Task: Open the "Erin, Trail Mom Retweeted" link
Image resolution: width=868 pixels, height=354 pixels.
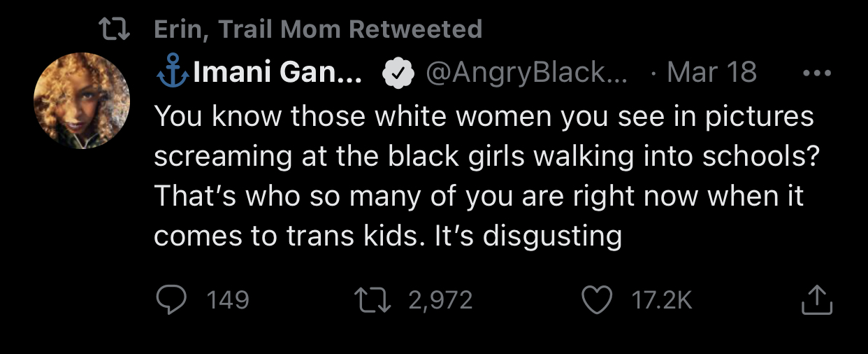Action: [317, 29]
